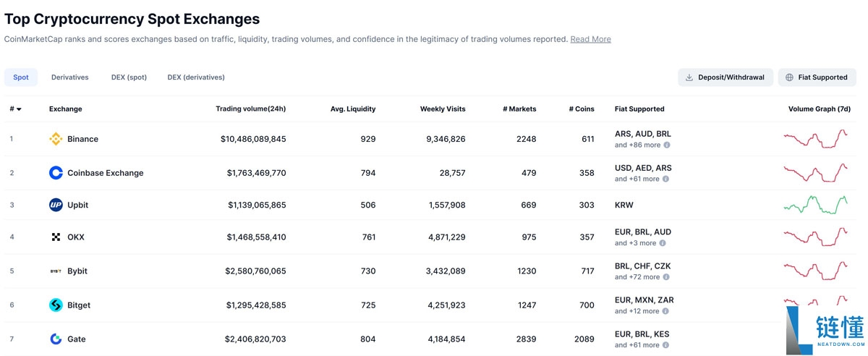Open the OKX exchange link
This screenshot has width=868, height=356.
tap(76, 237)
